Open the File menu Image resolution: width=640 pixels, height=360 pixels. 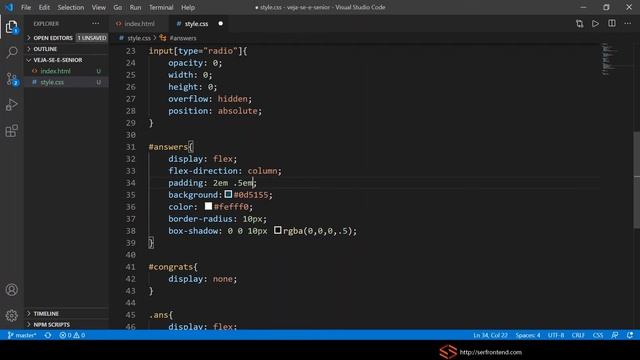26,7
